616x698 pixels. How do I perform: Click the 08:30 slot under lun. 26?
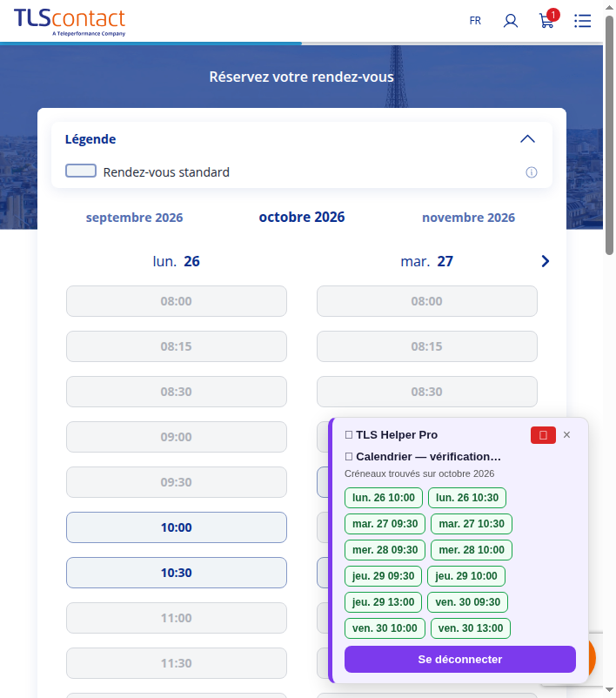[177, 392]
